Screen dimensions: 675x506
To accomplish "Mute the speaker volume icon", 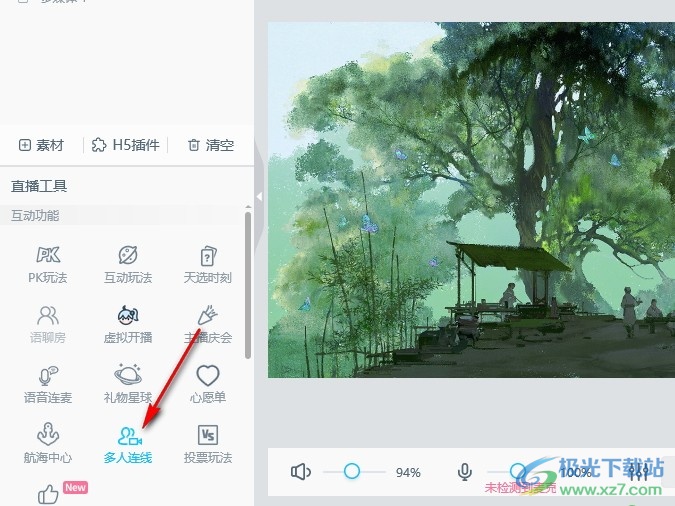I will (301, 472).
